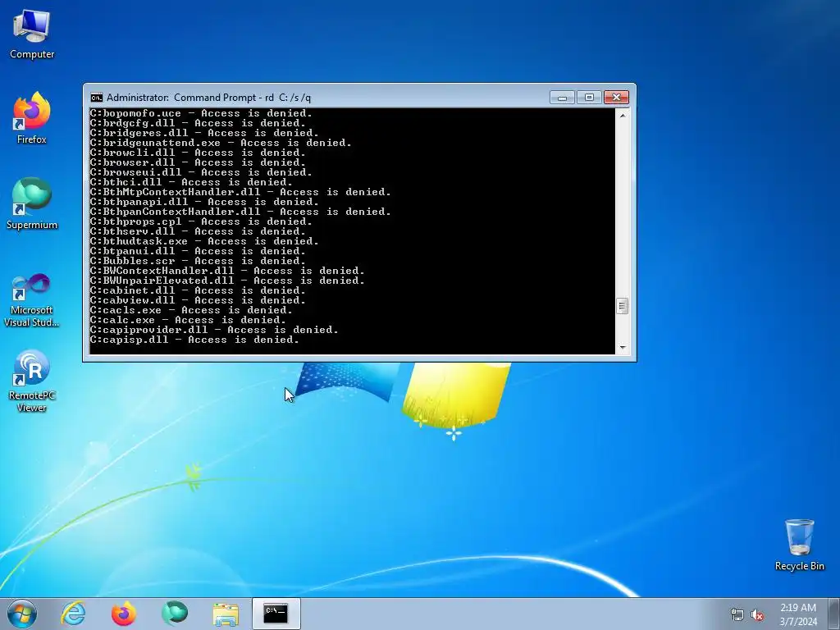Click the last line with capisp.dll
Screen dimensions: 840x630
coord(194,340)
